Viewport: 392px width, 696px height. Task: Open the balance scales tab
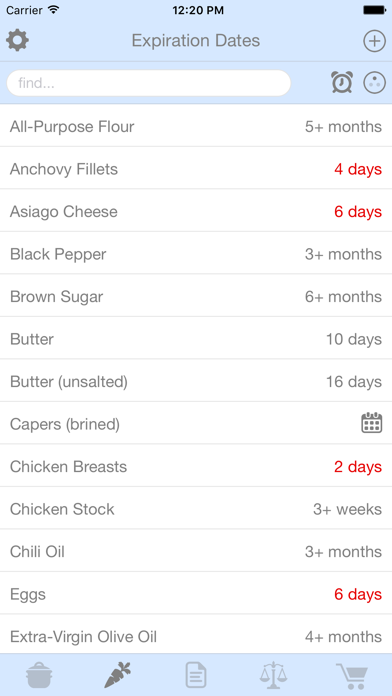tap(273, 675)
